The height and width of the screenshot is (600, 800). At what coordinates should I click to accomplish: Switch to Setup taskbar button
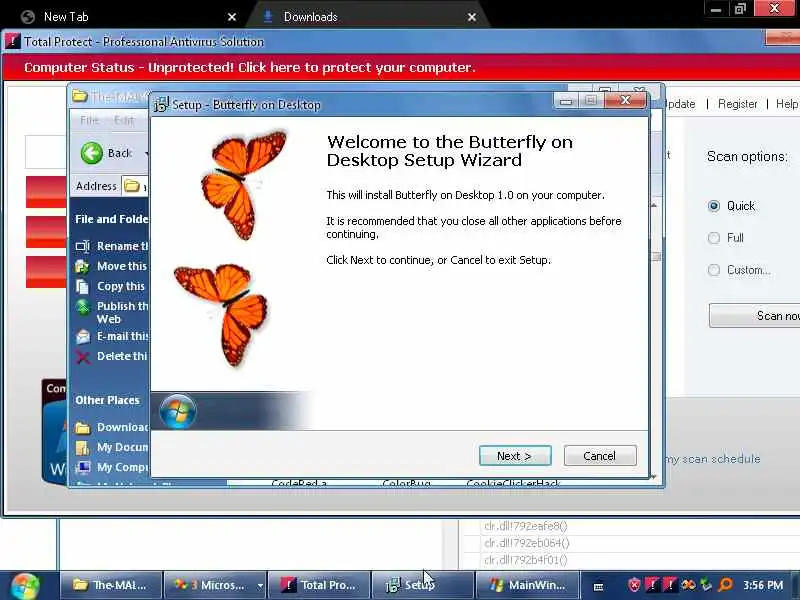(422, 585)
